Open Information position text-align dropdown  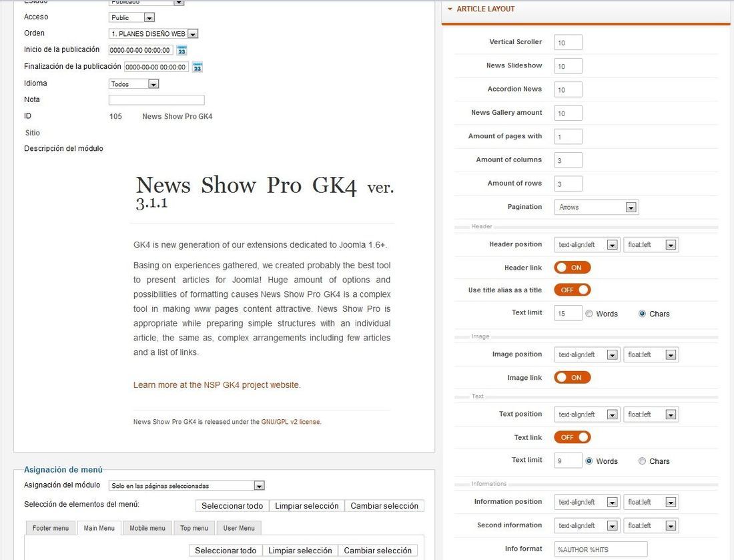(587, 502)
